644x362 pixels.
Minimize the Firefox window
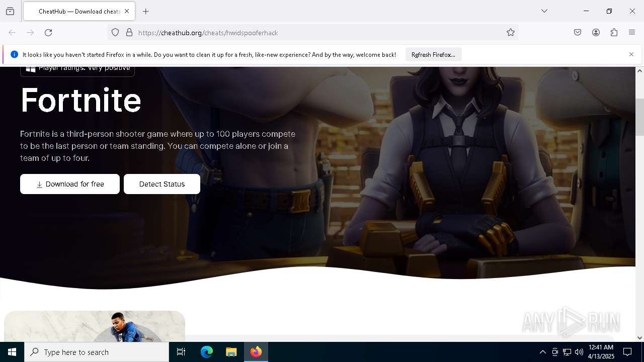[x=586, y=11]
